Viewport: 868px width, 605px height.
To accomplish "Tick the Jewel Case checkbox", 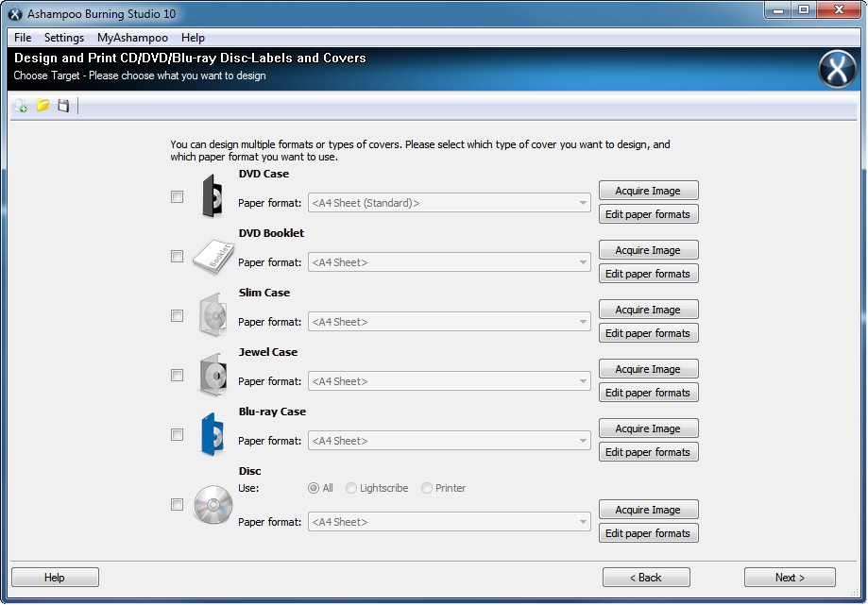I will (177, 376).
